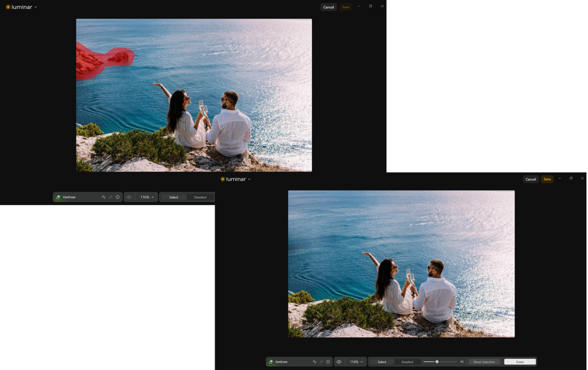Expand the luminar menu chevron in the lower window
Viewport: 588px width, 370px height.
pos(249,179)
